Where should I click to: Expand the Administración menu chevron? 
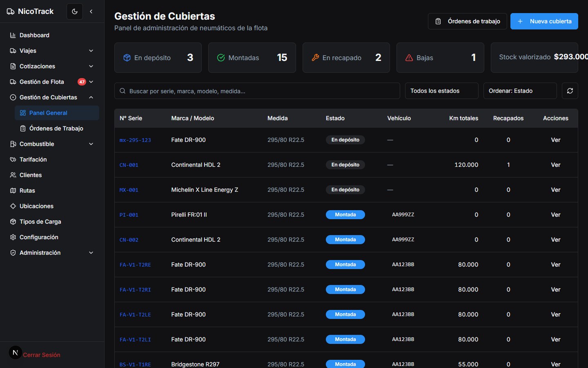pyautogui.click(x=91, y=253)
